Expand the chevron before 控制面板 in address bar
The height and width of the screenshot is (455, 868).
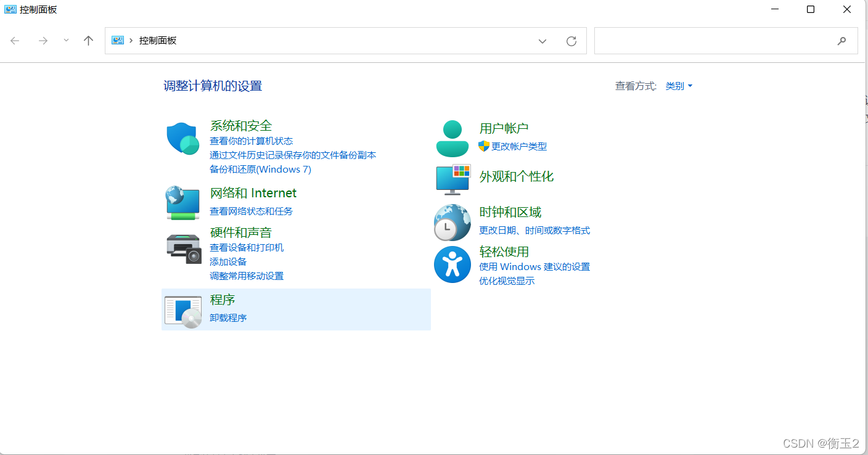click(x=131, y=41)
